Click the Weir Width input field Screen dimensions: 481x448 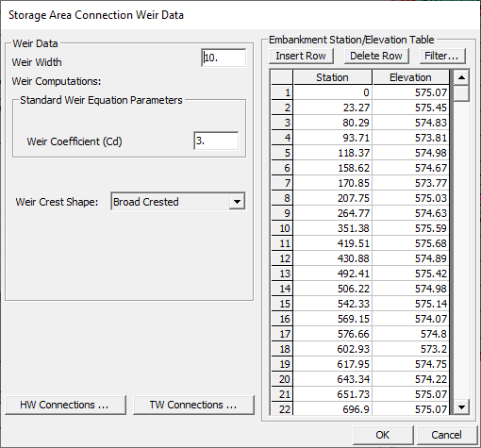point(224,58)
